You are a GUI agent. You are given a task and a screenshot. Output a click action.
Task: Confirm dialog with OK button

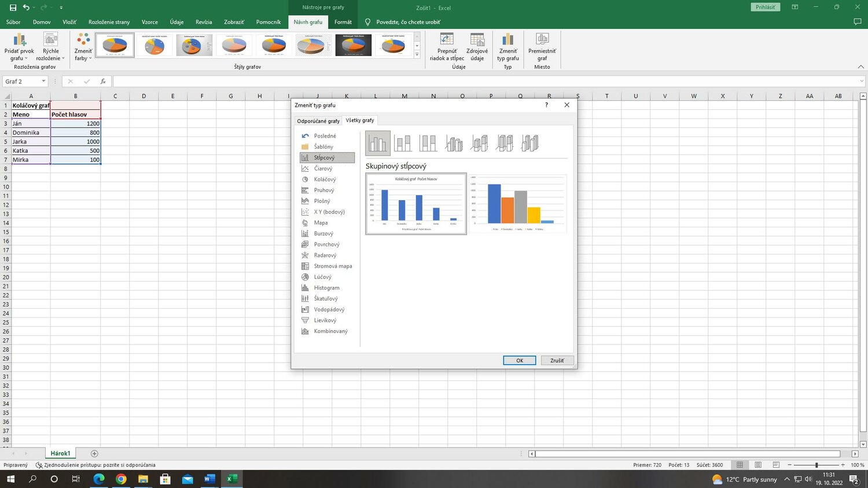[x=519, y=360]
